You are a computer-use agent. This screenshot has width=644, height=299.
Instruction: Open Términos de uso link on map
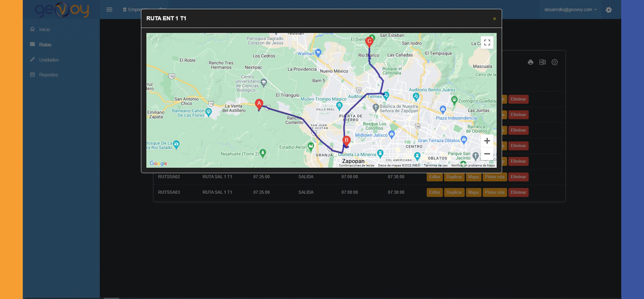coord(436,165)
